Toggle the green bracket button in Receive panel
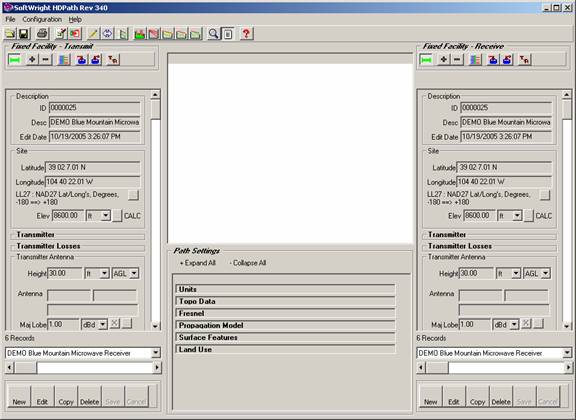 (426, 59)
